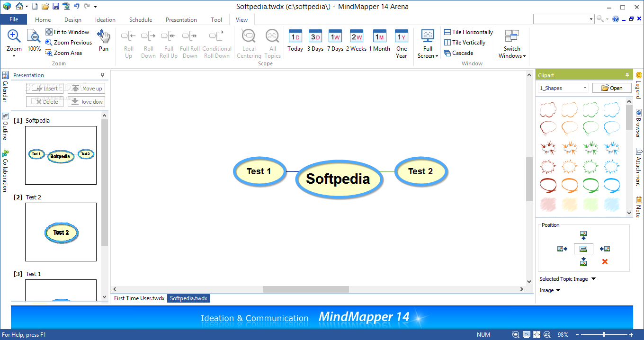Click the zoom slider handle
Screen dimensions: 644x340
(604, 335)
